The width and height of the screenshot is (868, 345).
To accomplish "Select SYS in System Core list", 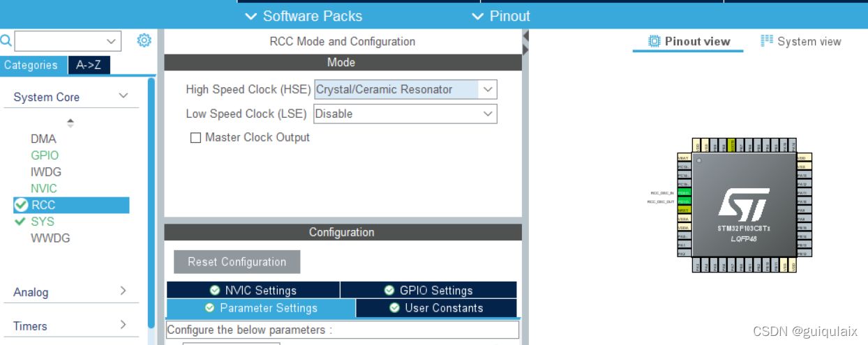I will click(42, 222).
